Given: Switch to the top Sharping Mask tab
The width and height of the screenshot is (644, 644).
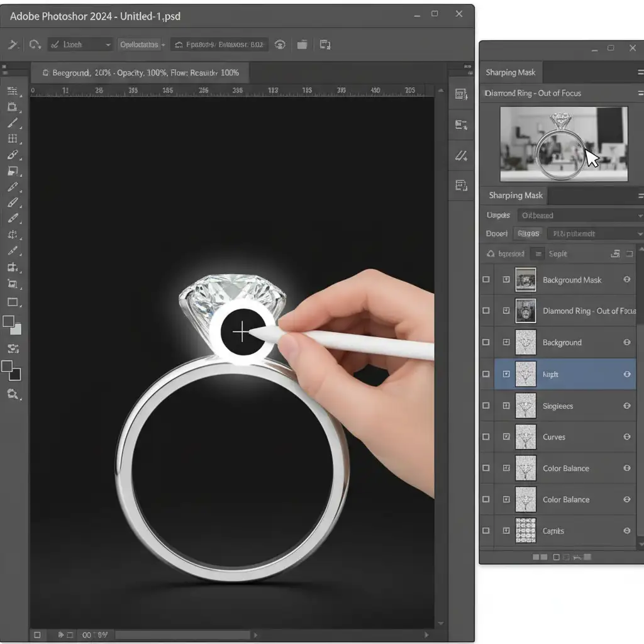Looking at the screenshot, I should pos(510,72).
